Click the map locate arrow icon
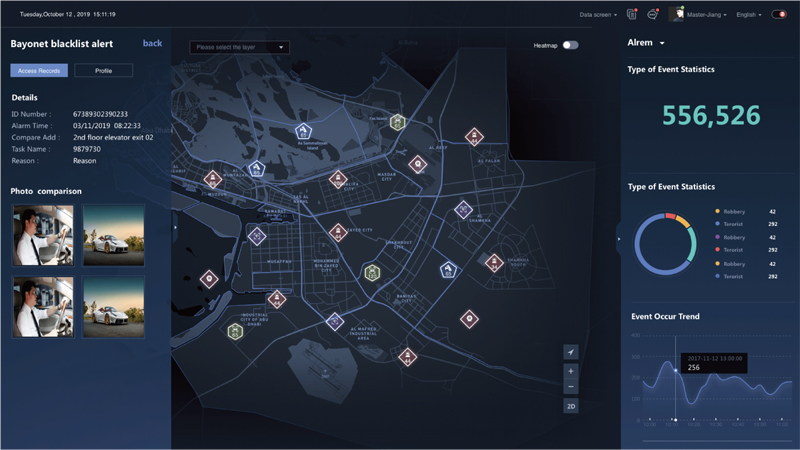The width and height of the screenshot is (800, 450). click(x=571, y=352)
